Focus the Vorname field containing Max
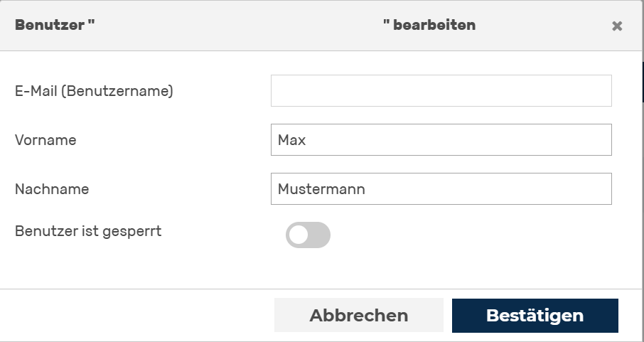644x342 pixels. tap(441, 140)
